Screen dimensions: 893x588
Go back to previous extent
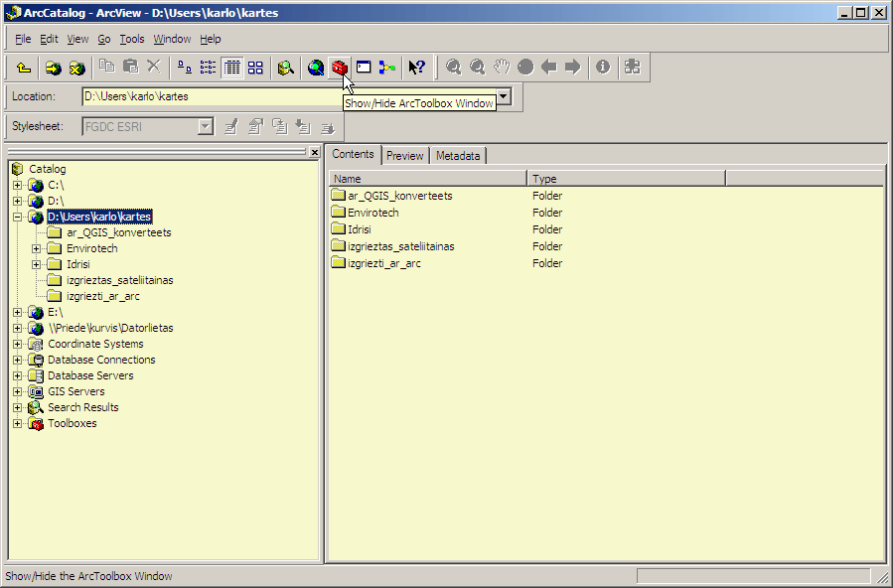[549, 68]
